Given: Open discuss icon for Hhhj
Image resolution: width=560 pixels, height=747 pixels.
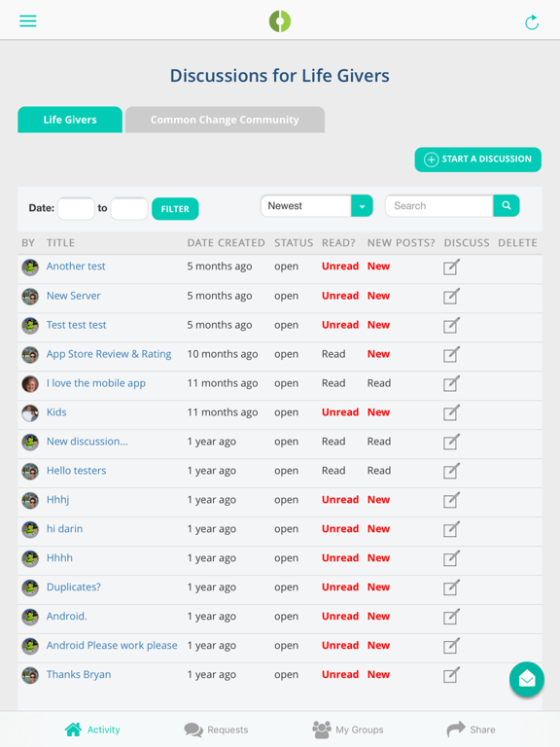Looking at the screenshot, I should click(451, 500).
